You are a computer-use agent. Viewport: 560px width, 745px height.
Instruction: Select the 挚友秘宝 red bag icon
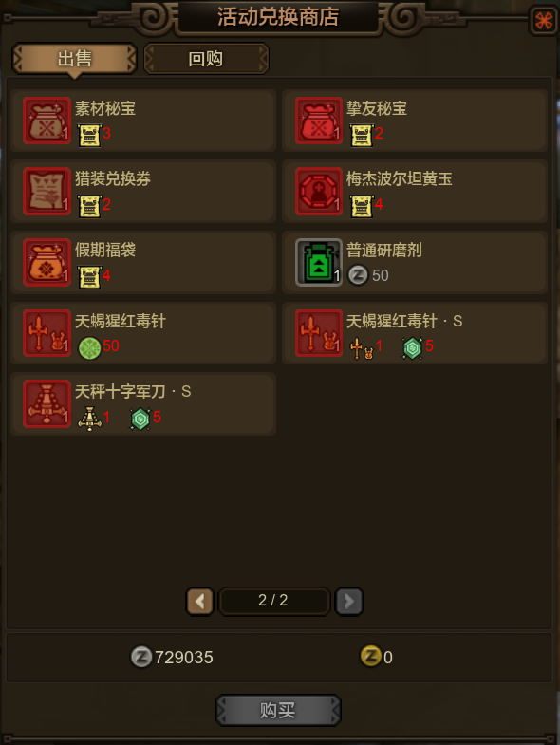pos(319,121)
